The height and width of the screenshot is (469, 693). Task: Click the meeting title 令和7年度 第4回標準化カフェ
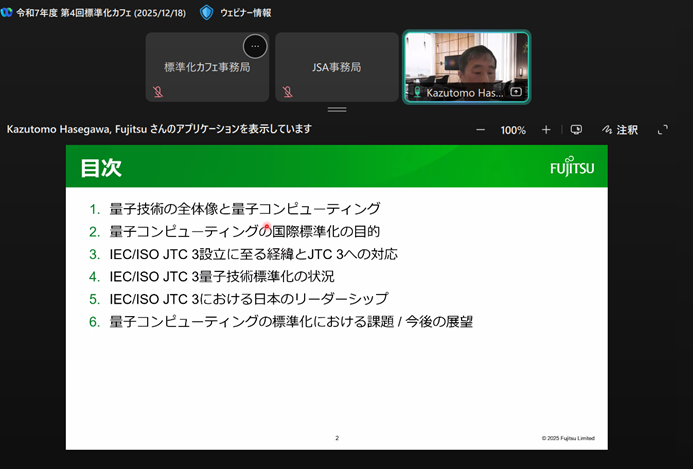click(101, 13)
